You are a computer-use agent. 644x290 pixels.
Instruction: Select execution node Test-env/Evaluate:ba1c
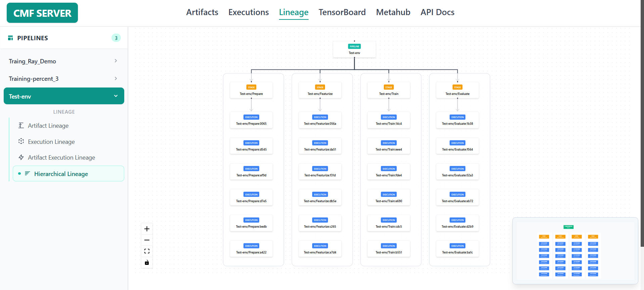point(457,249)
